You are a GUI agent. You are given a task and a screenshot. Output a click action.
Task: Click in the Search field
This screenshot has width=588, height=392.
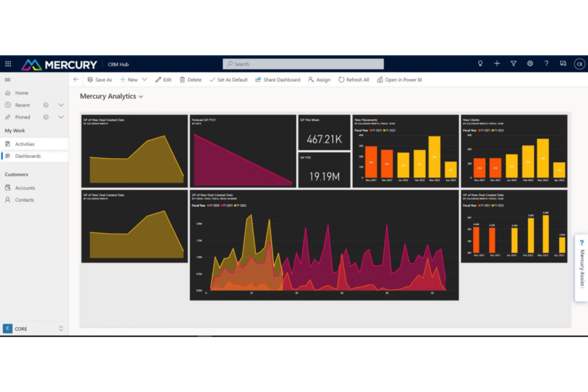click(303, 64)
